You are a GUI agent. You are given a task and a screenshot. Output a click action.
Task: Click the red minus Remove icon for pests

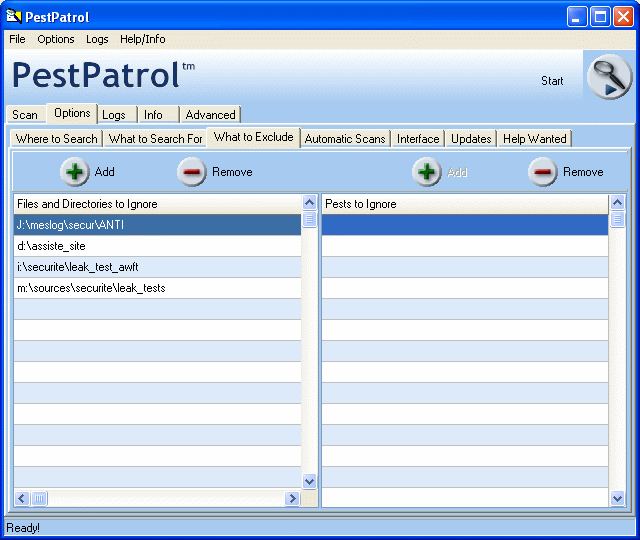[x=542, y=172]
